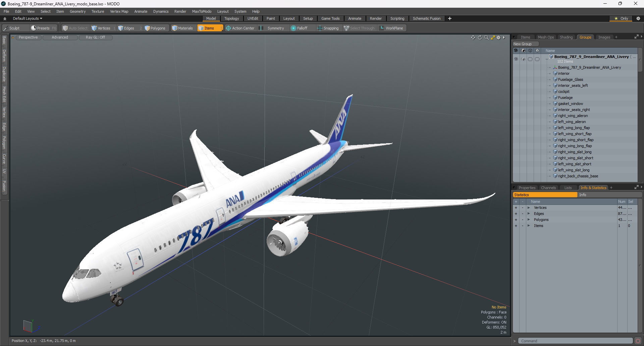Open the Default Layouts dropdown
Viewport: 644px width, 346px height.
pos(28,18)
